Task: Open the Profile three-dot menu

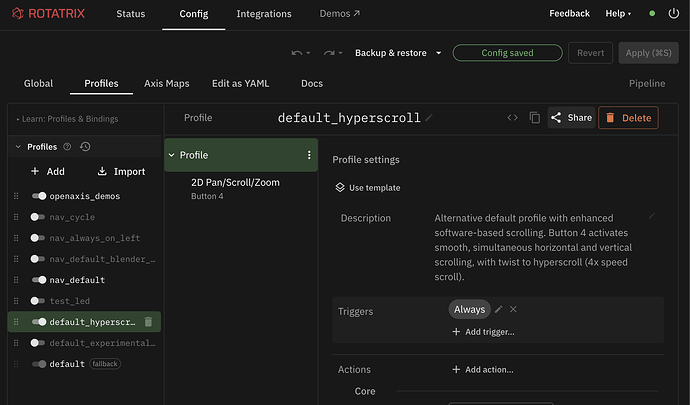Action: pyautogui.click(x=309, y=155)
